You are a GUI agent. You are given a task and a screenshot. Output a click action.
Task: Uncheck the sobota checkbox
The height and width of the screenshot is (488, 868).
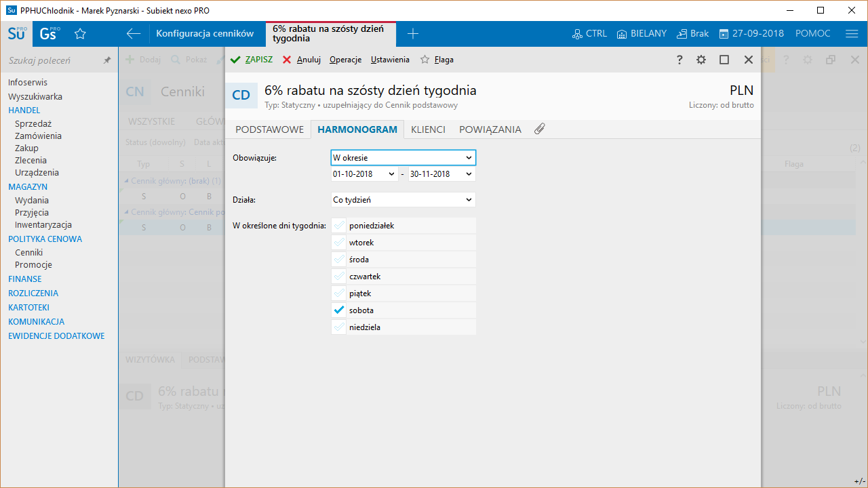point(339,310)
